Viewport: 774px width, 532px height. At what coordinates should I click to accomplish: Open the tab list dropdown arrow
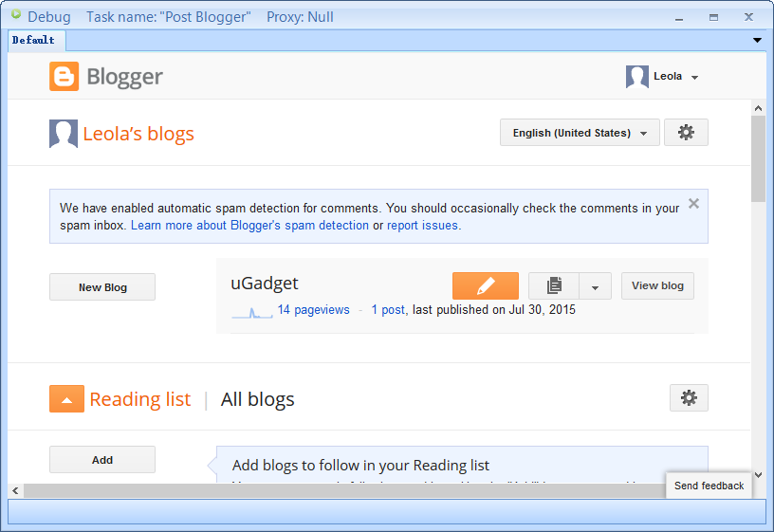pyautogui.click(x=757, y=40)
